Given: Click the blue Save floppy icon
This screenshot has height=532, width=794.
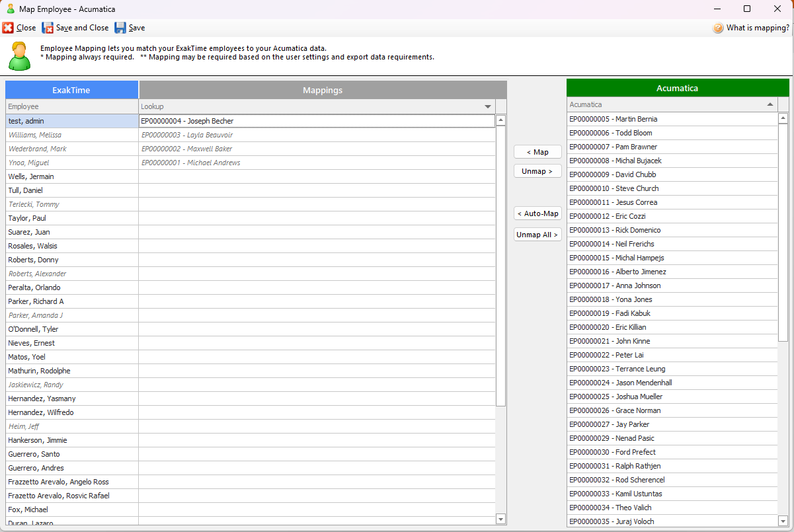Looking at the screenshot, I should [120, 28].
